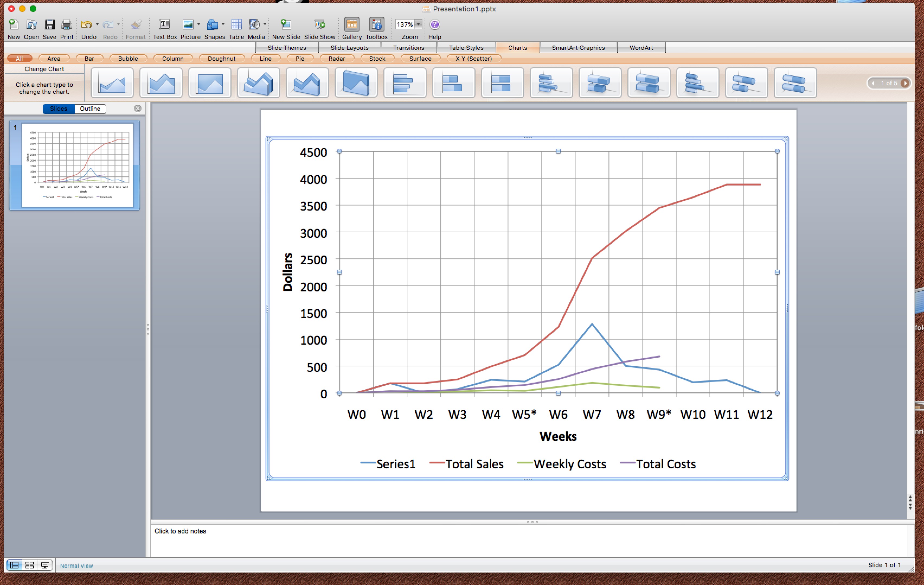Click the Print icon
Image resolution: width=924 pixels, height=585 pixels.
pos(67,25)
